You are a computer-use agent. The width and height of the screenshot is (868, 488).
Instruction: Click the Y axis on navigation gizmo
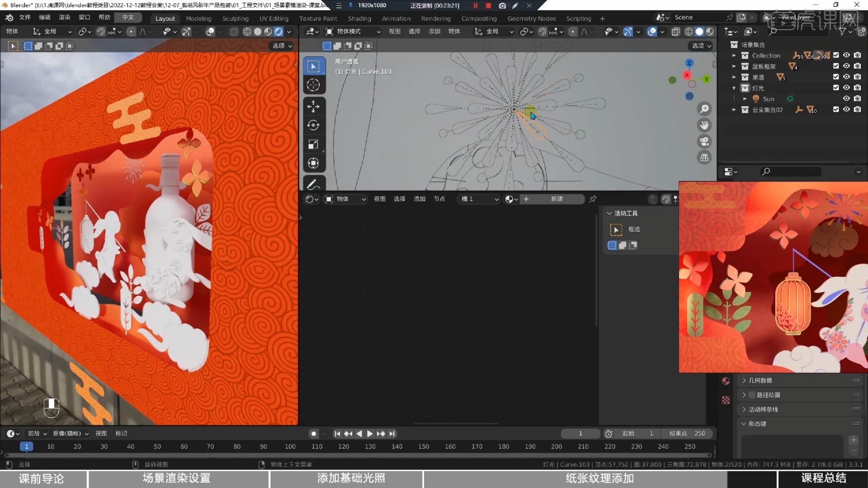pyautogui.click(x=706, y=79)
